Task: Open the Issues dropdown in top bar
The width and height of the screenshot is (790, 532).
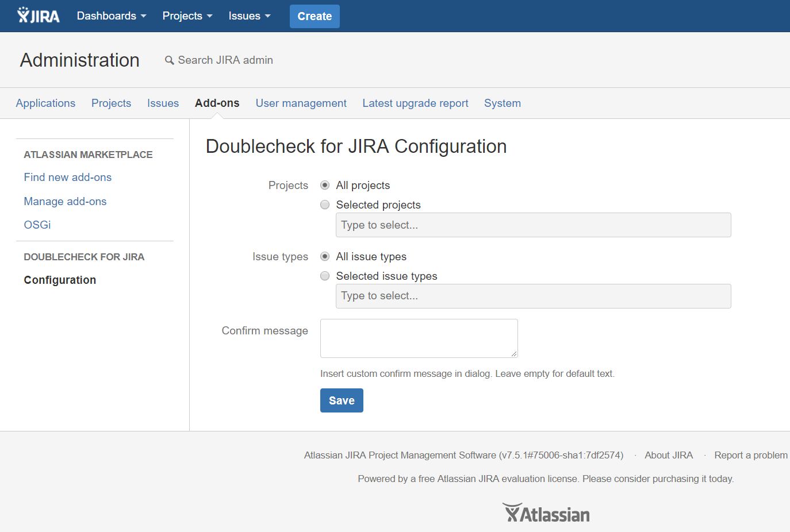Action: (250, 16)
